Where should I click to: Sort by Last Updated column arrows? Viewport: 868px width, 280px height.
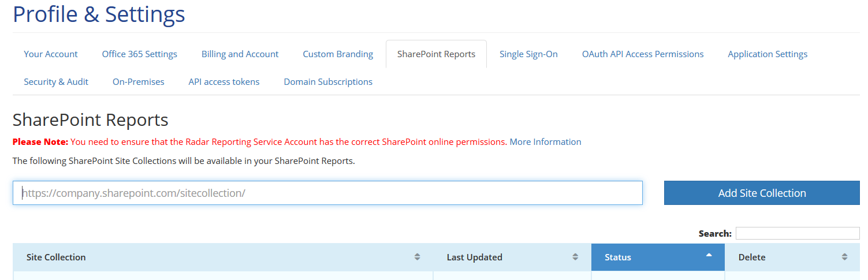(575, 257)
